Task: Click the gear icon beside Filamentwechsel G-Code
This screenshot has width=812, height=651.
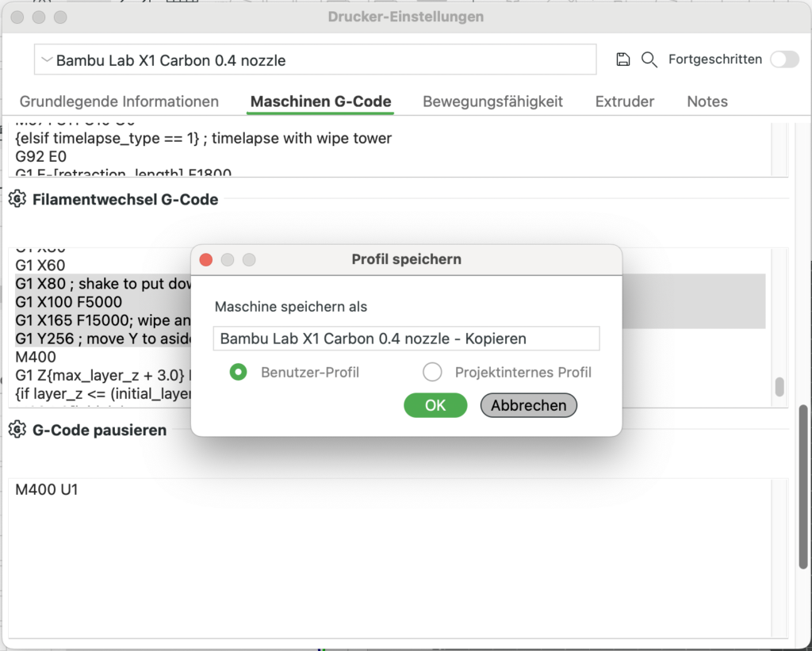Action: click(x=17, y=199)
